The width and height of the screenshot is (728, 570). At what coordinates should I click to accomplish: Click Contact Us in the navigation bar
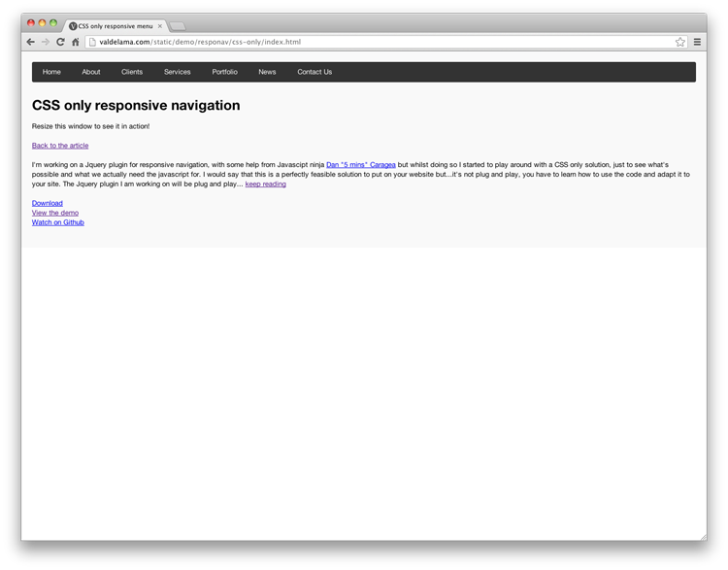click(314, 72)
